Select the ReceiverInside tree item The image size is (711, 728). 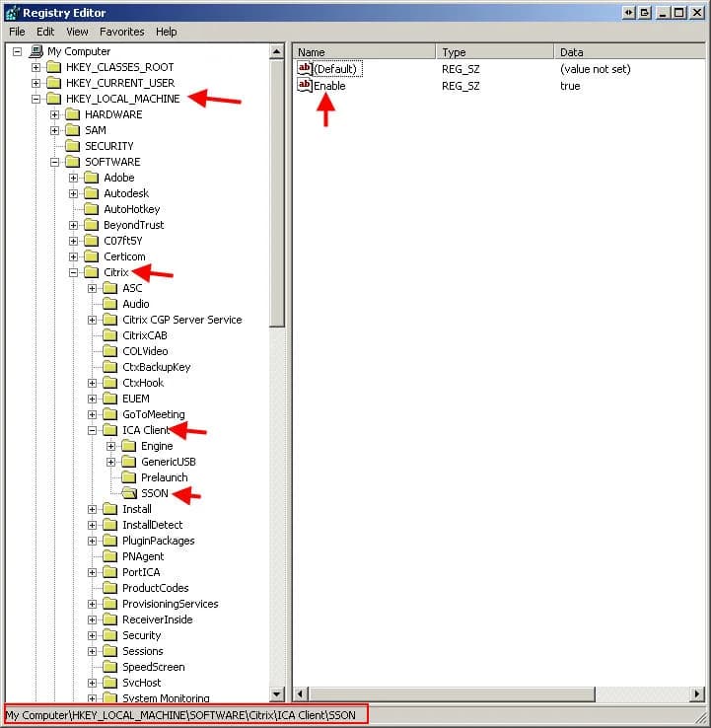158,619
